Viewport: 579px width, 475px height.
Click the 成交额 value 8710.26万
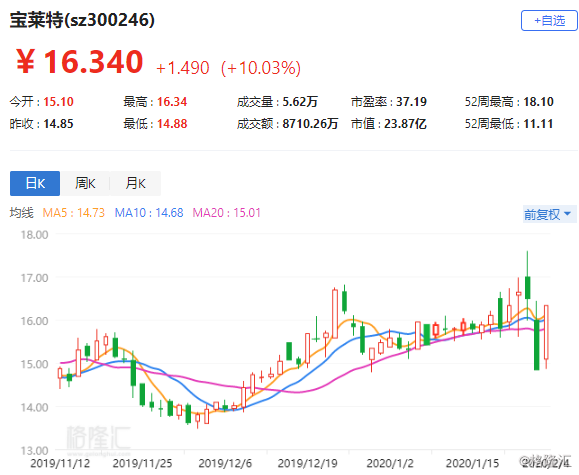311,124
